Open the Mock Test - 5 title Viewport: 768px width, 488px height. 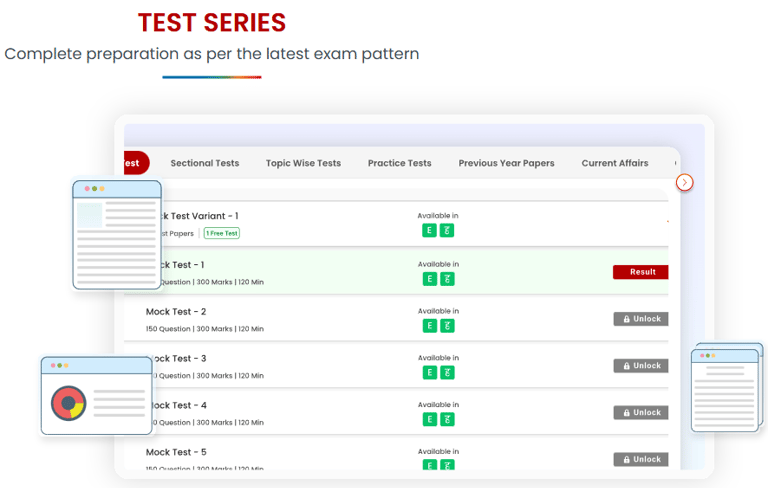click(176, 452)
